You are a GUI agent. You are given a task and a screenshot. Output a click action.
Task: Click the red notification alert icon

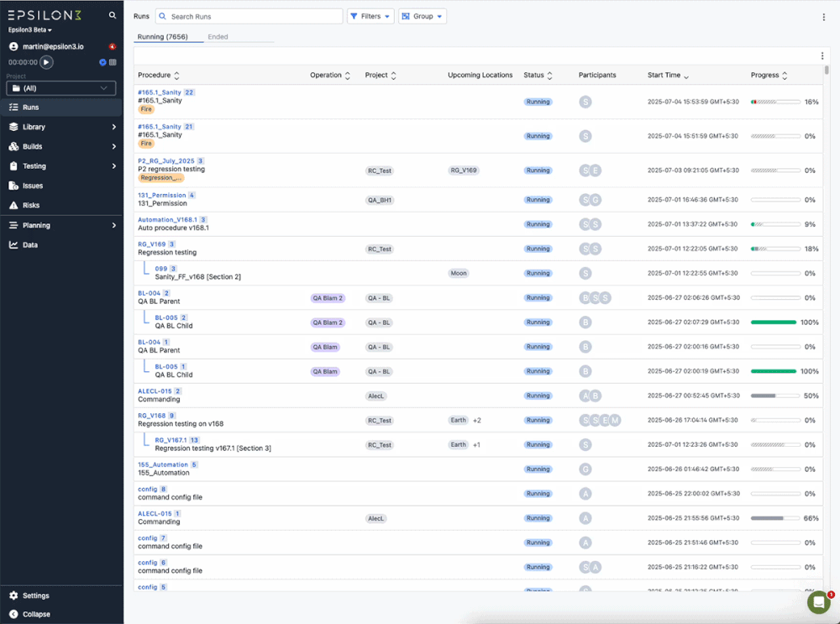tap(113, 46)
